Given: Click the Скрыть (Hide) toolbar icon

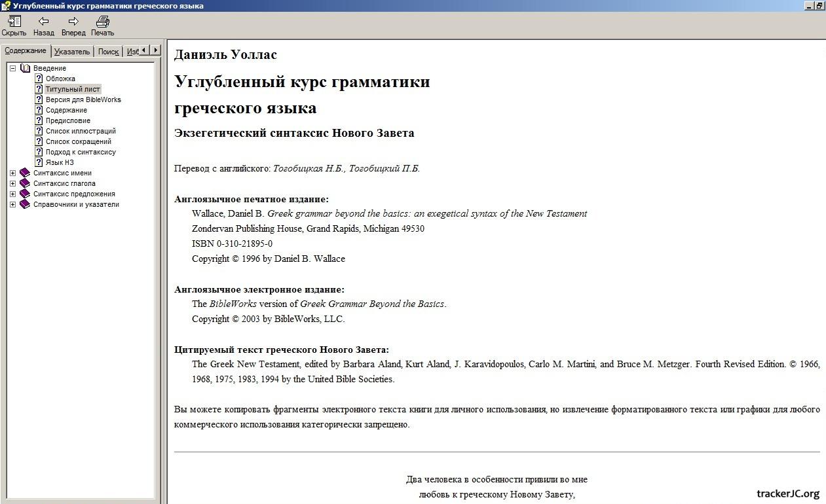Looking at the screenshot, I should pyautogui.click(x=13, y=21).
